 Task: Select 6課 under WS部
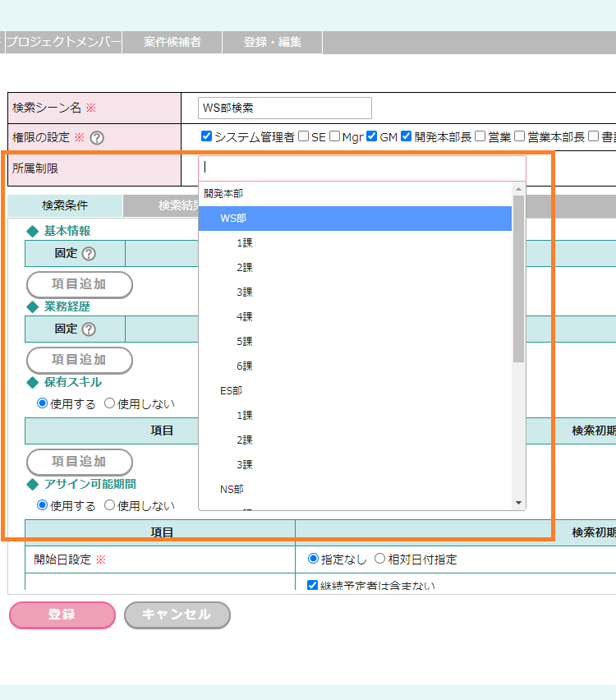pyautogui.click(x=245, y=366)
